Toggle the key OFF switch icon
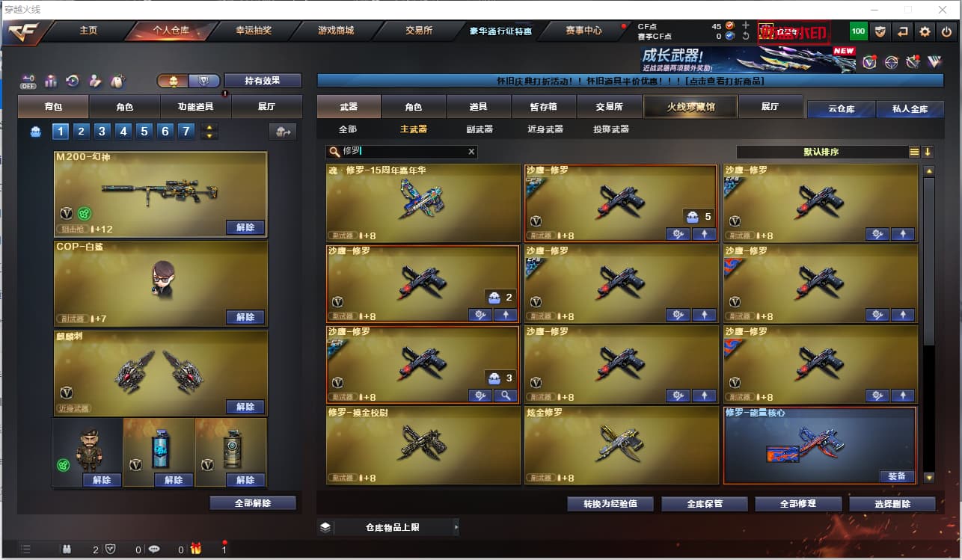 (x=28, y=81)
